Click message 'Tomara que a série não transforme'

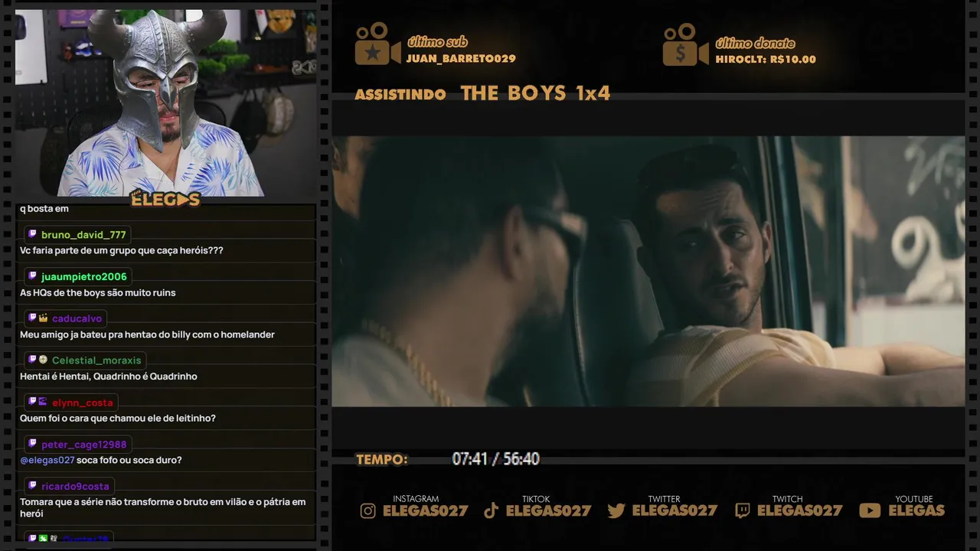[x=162, y=508]
